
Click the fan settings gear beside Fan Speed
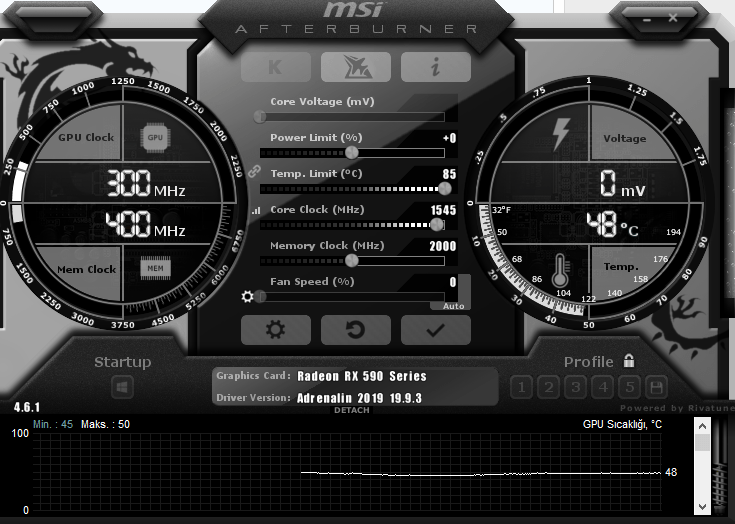[x=248, y=296]
